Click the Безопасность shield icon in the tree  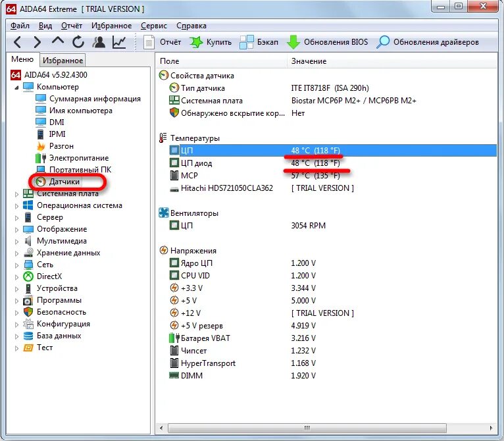coord(28,312)
